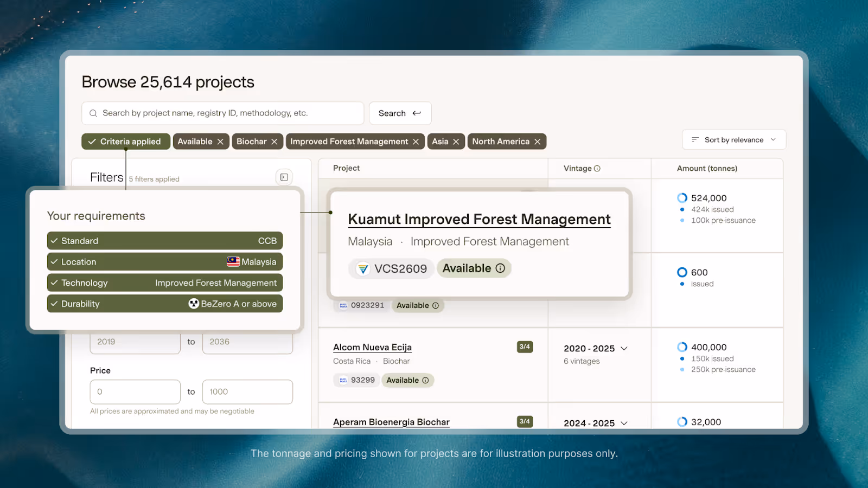The height and width of the screenshot is (488, 868).
Task: Remove the Available filter chip
Action: 220,142
